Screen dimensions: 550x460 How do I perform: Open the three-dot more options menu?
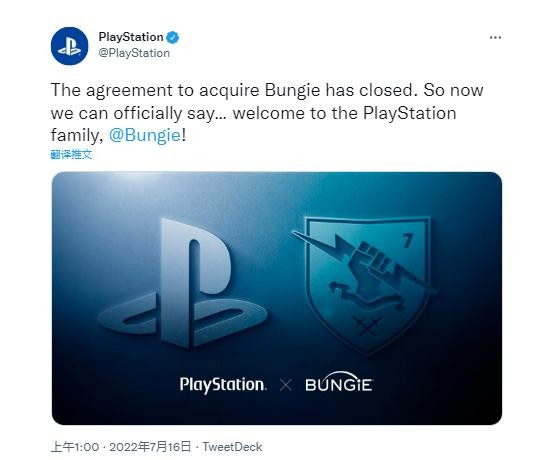click(x=495, y=38)
